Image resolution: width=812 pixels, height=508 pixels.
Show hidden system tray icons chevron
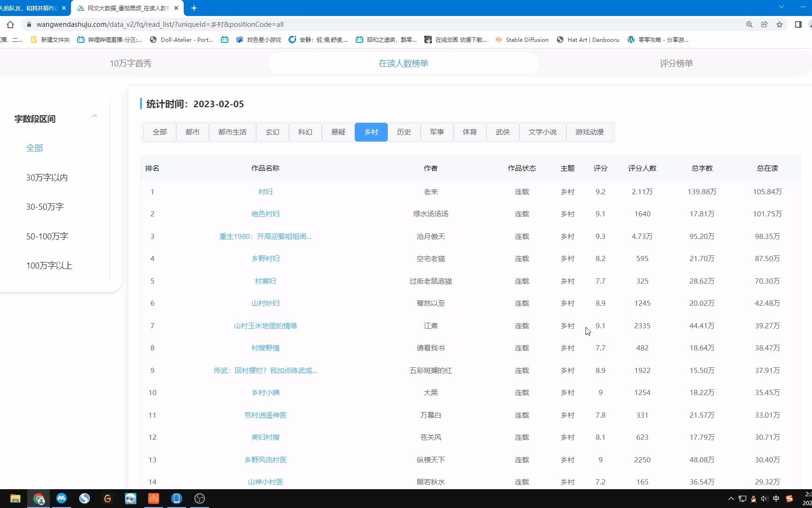click(x=731, y=499)
